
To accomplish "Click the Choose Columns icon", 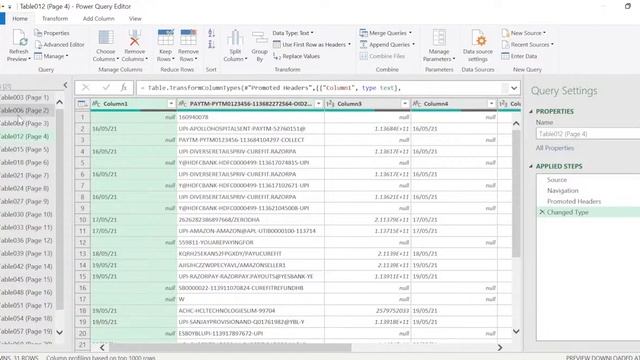I will (x=106, y=38).
